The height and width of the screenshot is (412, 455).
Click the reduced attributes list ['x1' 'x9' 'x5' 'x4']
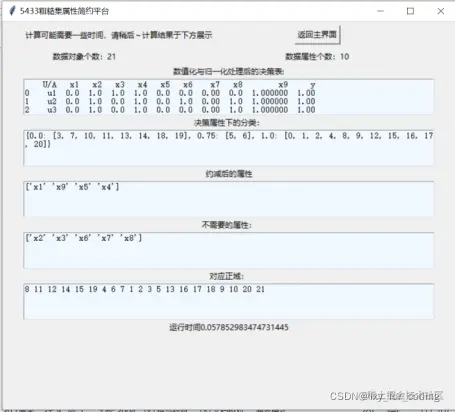(x=72, y=187)
